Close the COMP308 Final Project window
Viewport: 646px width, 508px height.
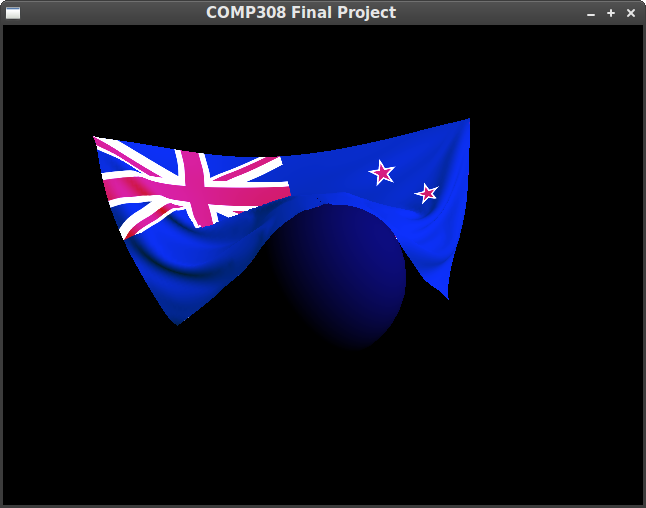tap(631, 13)
